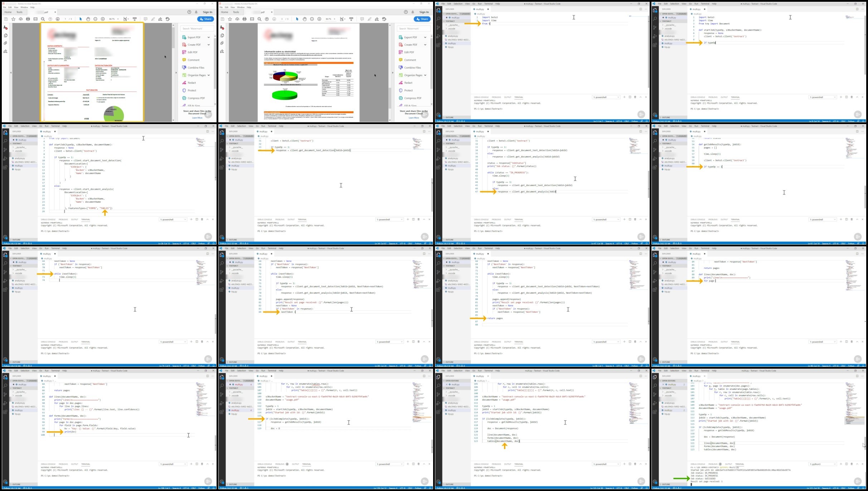In Acrobat invoice-page window, switch to Tools tab
The image size is (868, 491).
[19, 12]
